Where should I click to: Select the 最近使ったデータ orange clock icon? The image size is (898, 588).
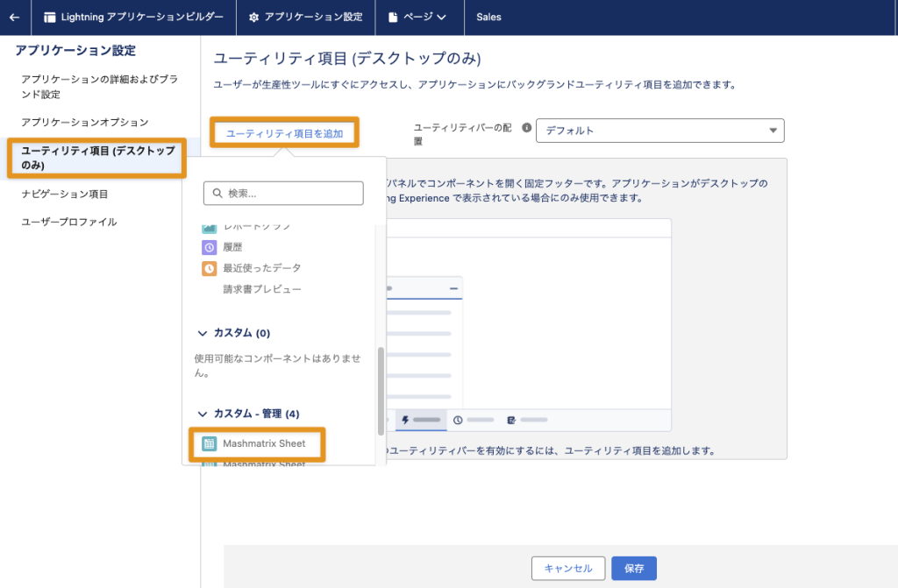click(209, 268)
